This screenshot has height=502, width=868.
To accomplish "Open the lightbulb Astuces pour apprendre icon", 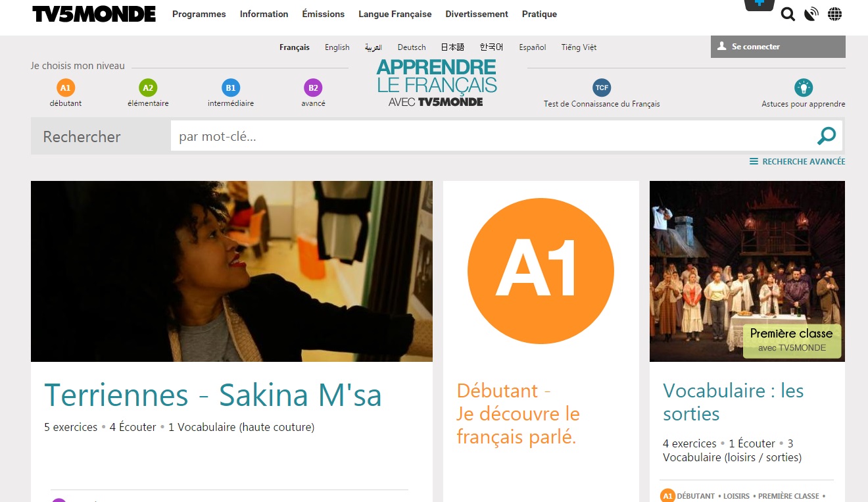I will [804, 88].
